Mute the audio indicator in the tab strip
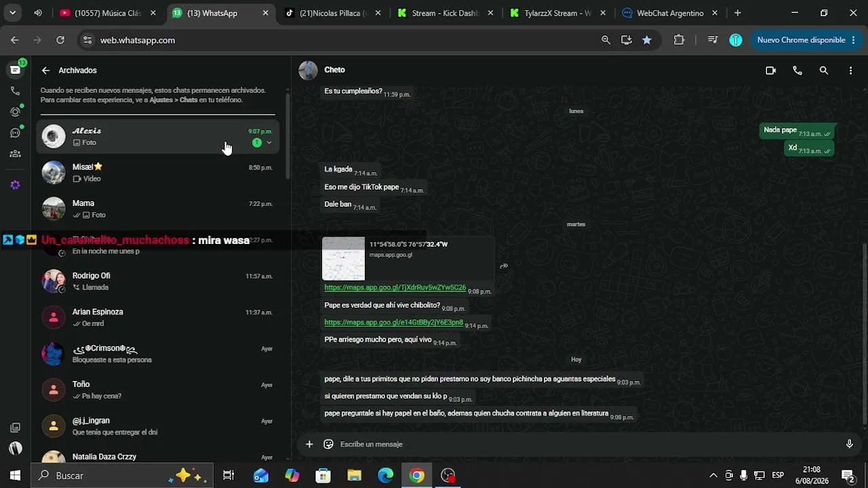This screenshot has width=868, height=488. tap(38, 13)
